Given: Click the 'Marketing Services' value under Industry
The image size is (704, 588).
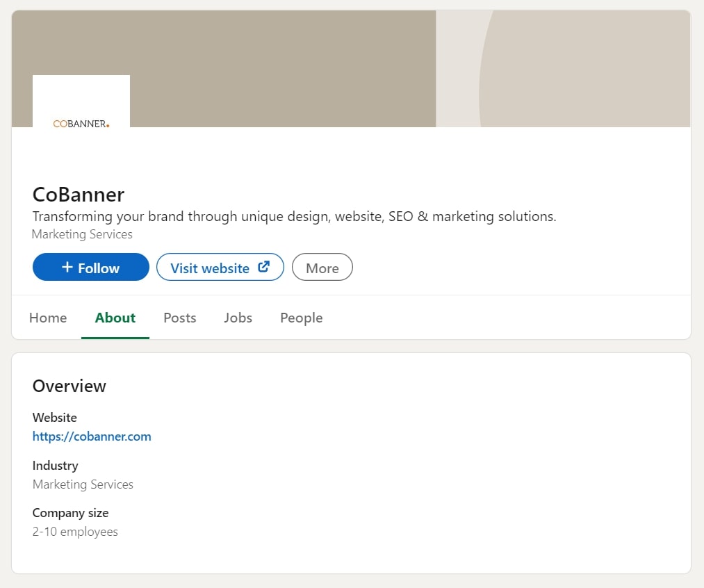Looking at the screenshot, I should click(83, 484).
